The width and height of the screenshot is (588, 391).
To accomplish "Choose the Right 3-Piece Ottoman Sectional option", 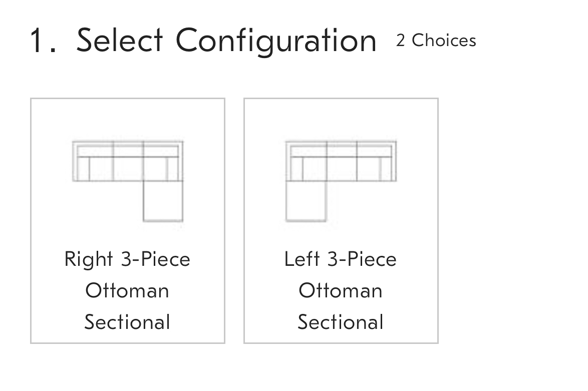I will click(128, 221).
